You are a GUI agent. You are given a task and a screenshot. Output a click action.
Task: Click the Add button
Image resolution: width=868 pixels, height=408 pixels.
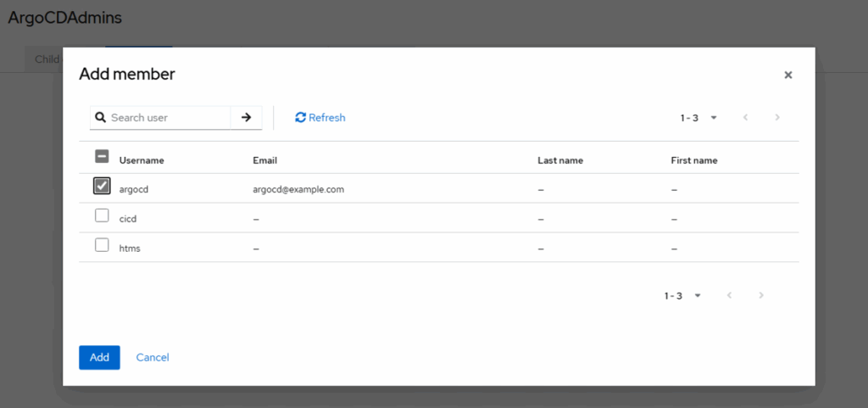(x=100, y=358)
